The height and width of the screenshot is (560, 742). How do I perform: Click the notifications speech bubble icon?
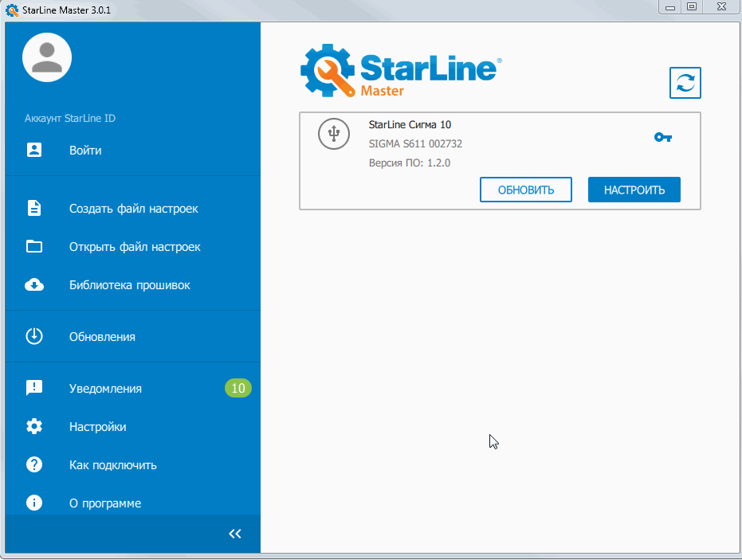point(34,389)
